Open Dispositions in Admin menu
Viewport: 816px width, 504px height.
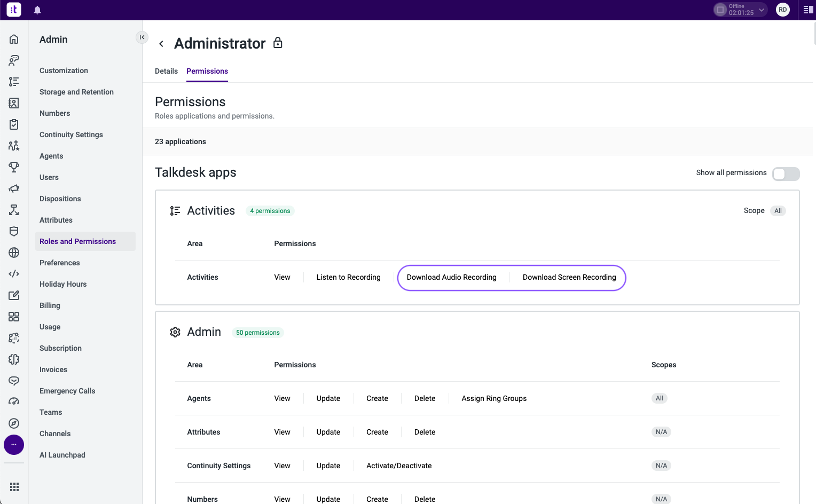click(x=60, y=199)
